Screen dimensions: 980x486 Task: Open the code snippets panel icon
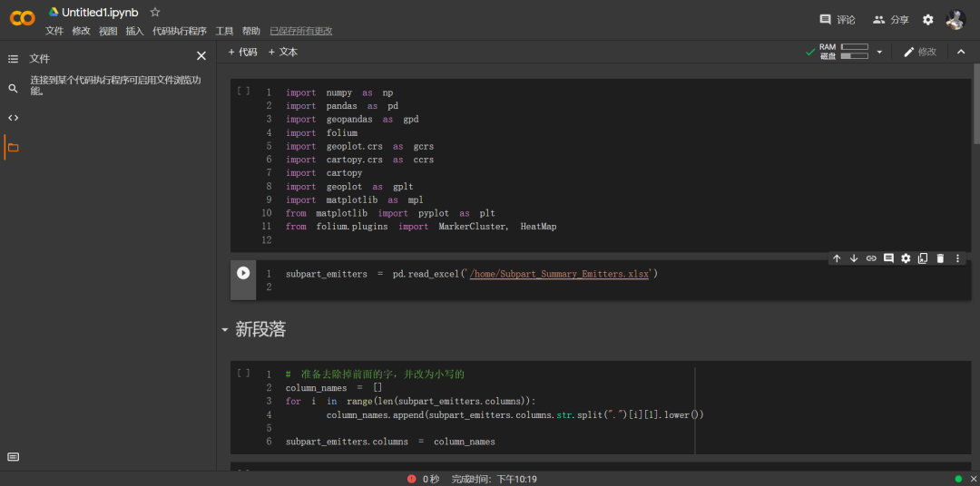point(13,118)
